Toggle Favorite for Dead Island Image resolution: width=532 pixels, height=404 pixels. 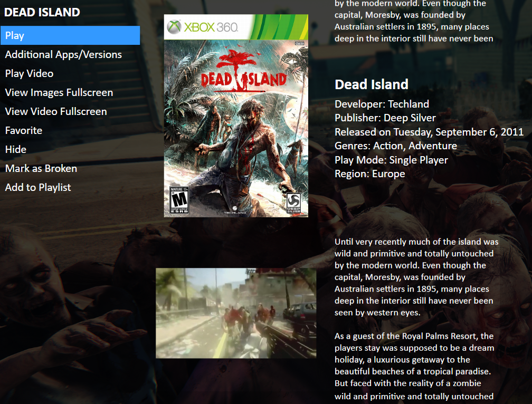click(24, 130)
